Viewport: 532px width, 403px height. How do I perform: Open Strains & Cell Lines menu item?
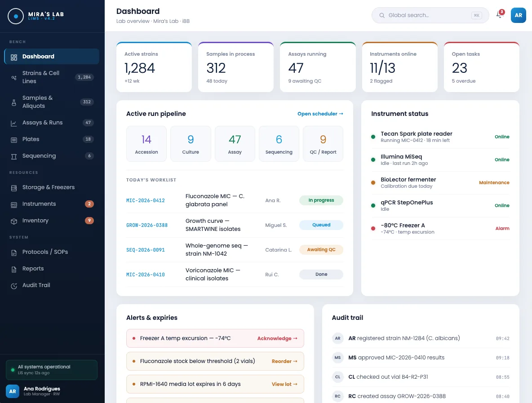click(x=52, y=77)
